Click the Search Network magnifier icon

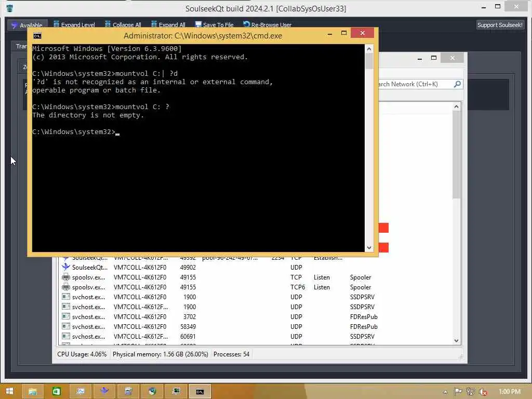click(x=457, y=84)
